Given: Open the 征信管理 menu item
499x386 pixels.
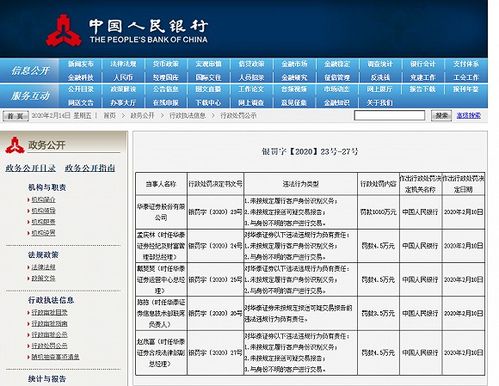Looking at the screenshot, I should pyautogui.click(x=337, y=77).
